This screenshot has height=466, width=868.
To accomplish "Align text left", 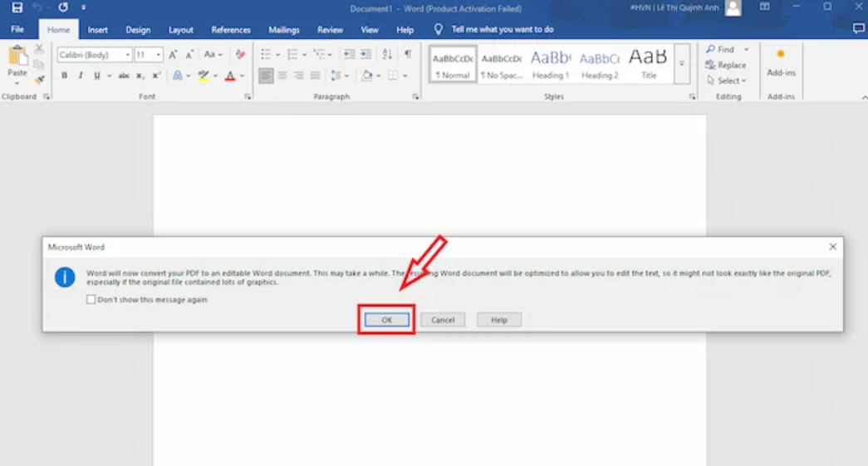I will pyautogui.click(x=266, y=76).
